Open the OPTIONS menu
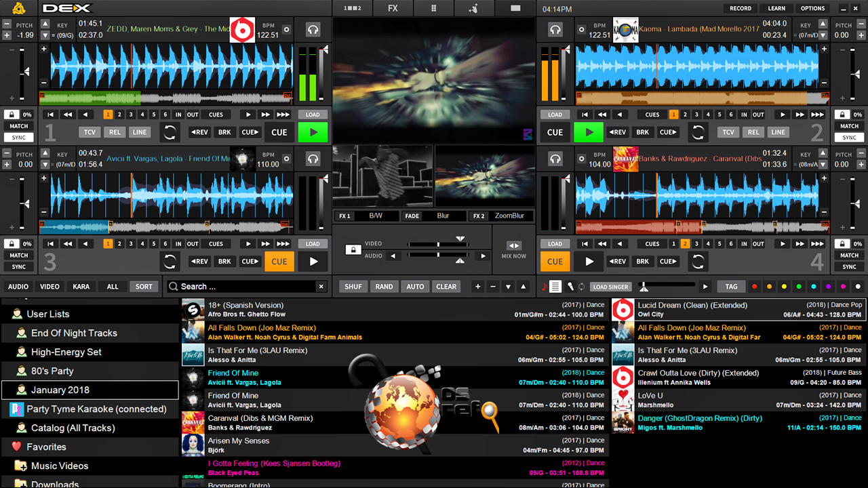Viewport: 868px width, 488px height. (x=812, y=8)
